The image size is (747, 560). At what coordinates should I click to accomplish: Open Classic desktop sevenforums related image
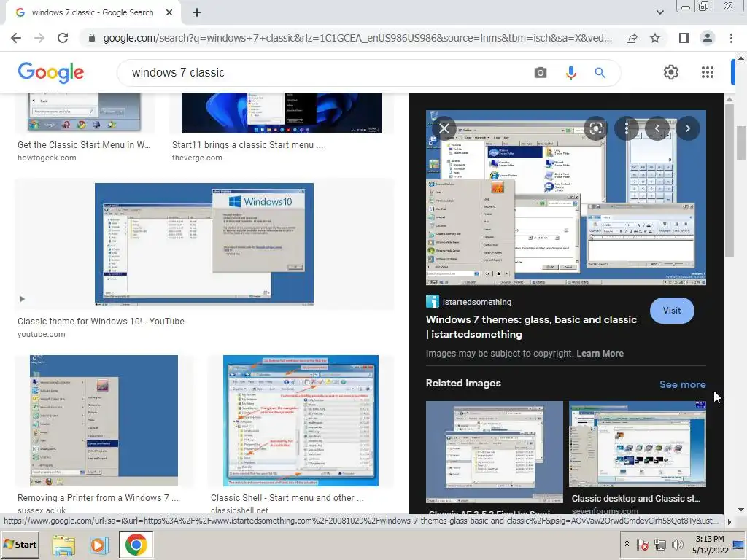(x=638, y=444)
